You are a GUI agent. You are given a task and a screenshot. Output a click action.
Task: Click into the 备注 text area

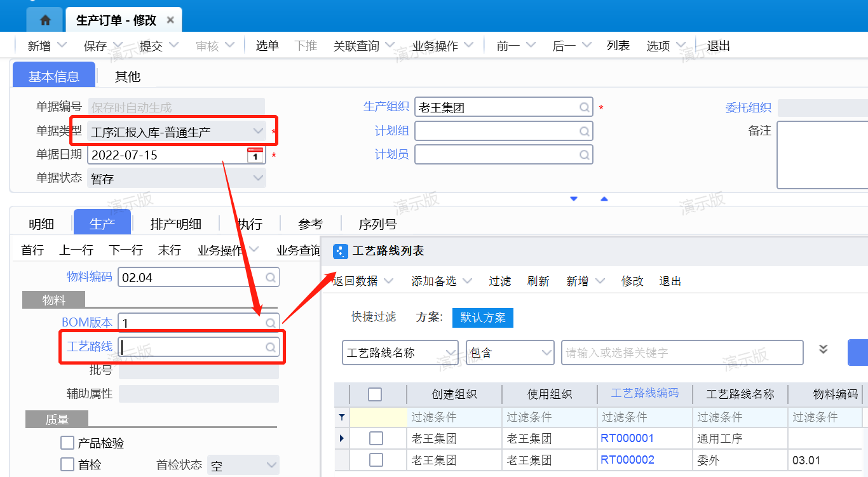point(822,155)
